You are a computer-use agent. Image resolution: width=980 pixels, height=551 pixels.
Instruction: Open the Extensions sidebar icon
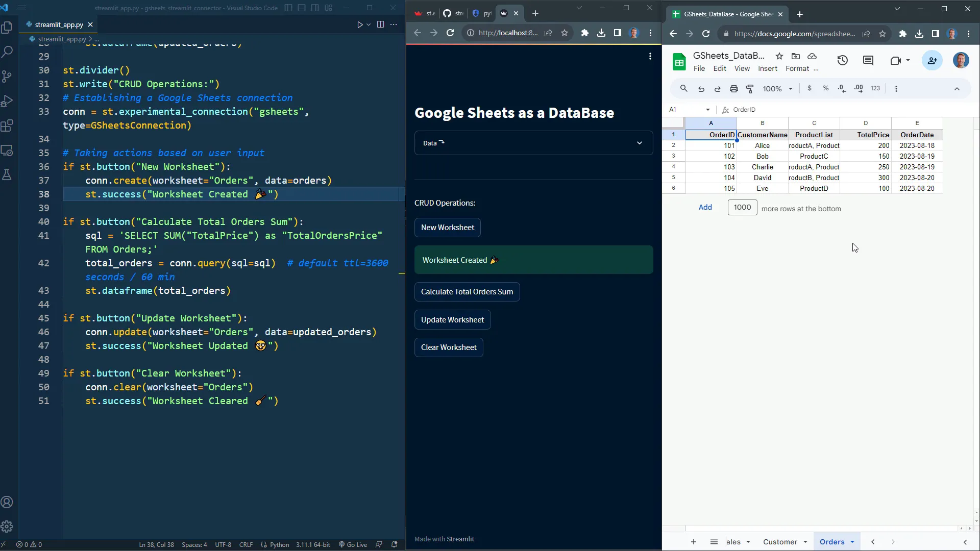(x=7, y=126)
